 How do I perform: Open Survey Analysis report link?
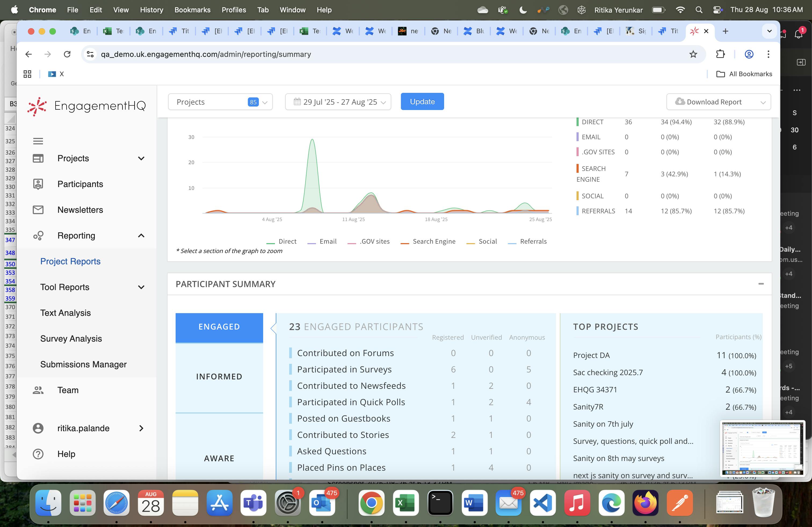pyautogui.click(x=71, y=338)
